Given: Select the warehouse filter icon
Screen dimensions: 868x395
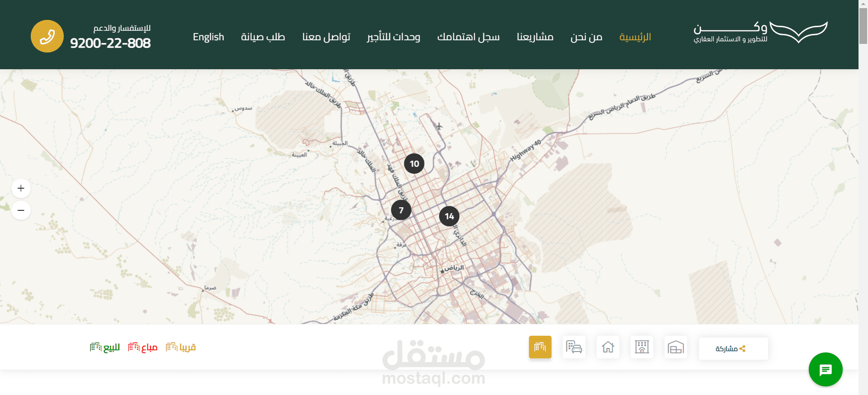Looking at the screenshot, I should [676, 347].
